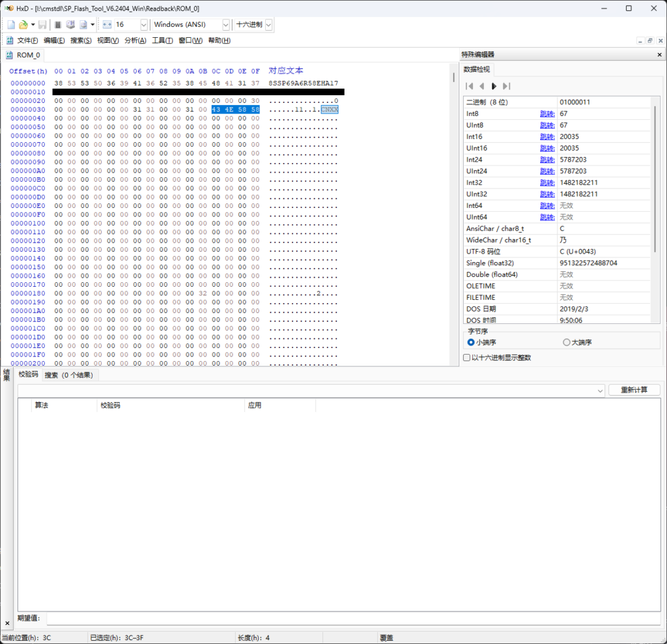
Task: Enable 以十六进制显示整数 checkbox
Action: pyautogui.click(x=466, y=357)
